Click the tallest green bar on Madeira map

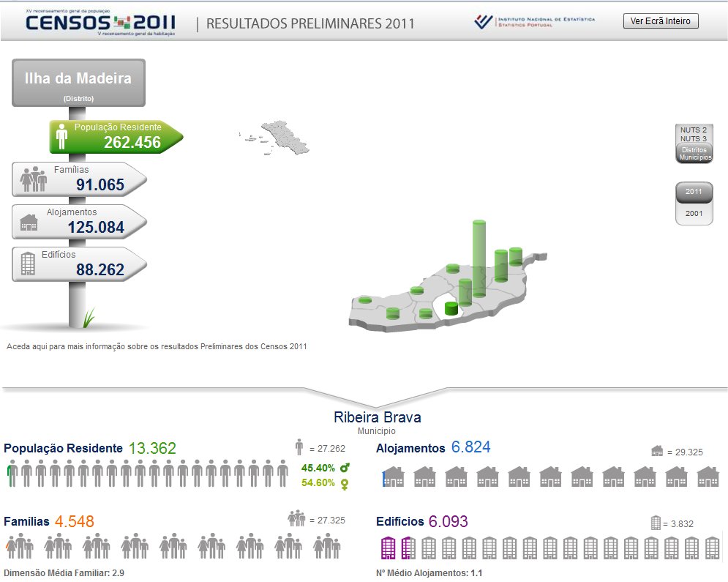click(x=479, y=258)
